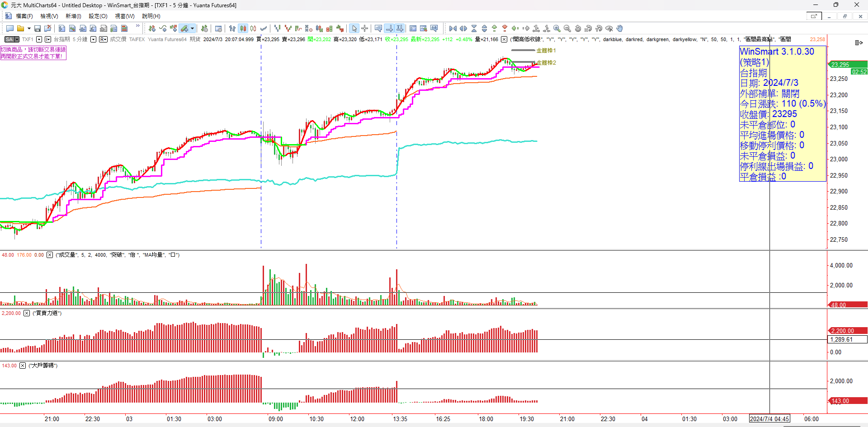Viewport: 868px width, 427px height.
Task: Click the horizontal scrollbar at the bottom right
Action: [x=822, y=426]
